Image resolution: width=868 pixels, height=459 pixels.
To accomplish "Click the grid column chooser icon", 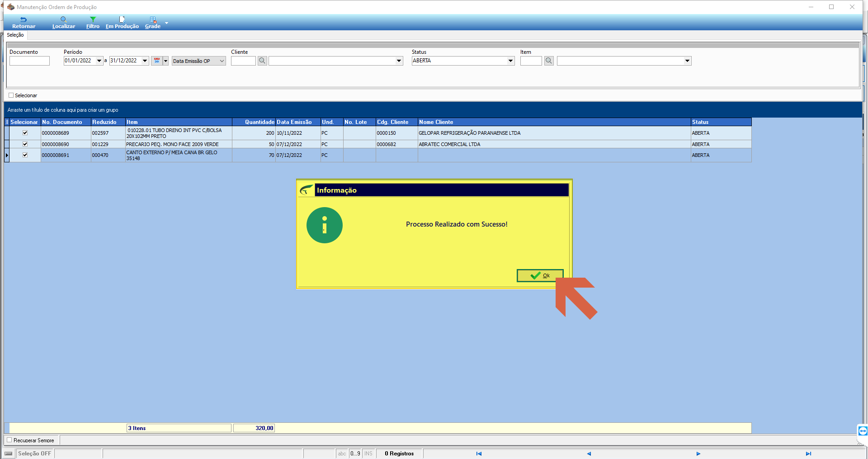I will [7, 122].
